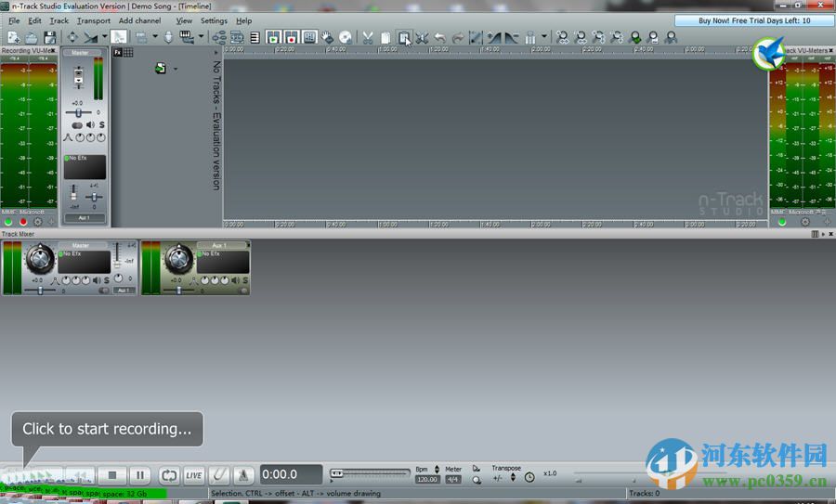Viewport: 836px width, 504px height.
Task: Click the envelope drawing tool icon
Action: click(91, 37)
